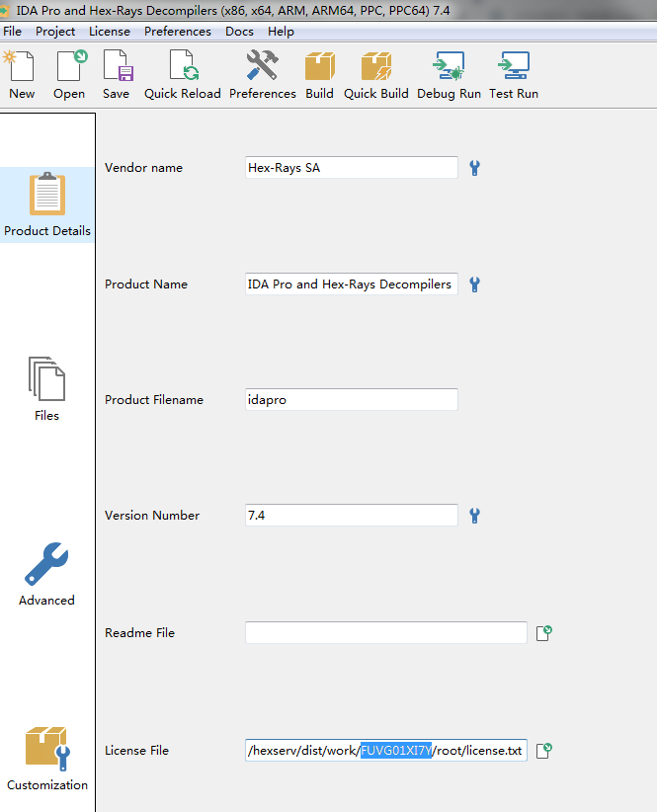657x812 pixels.
Task: Focus the Product Filename field
Action: pos(352,400)
